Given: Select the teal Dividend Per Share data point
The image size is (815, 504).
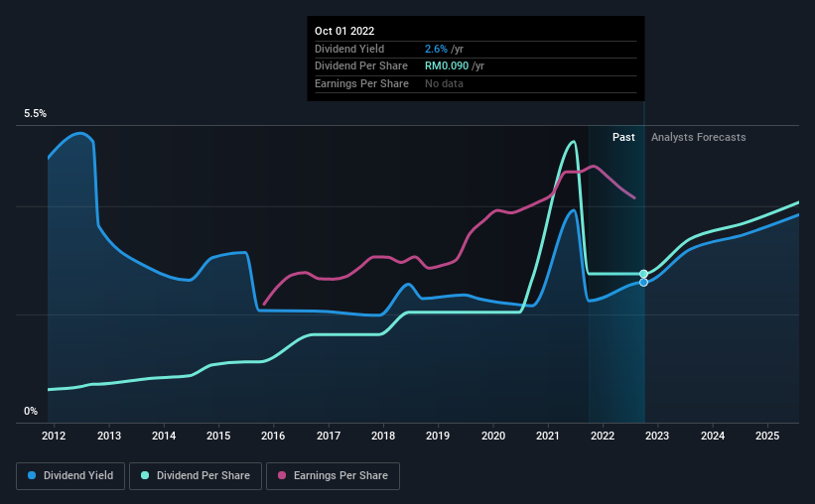Looking at the screenshot, I should pos(643,274).
